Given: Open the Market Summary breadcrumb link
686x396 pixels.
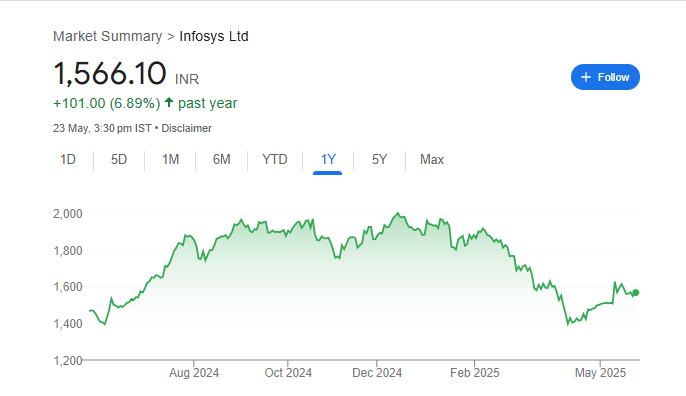Looking at the screenshot, I should pyautogui.click(x=108, y=36).
